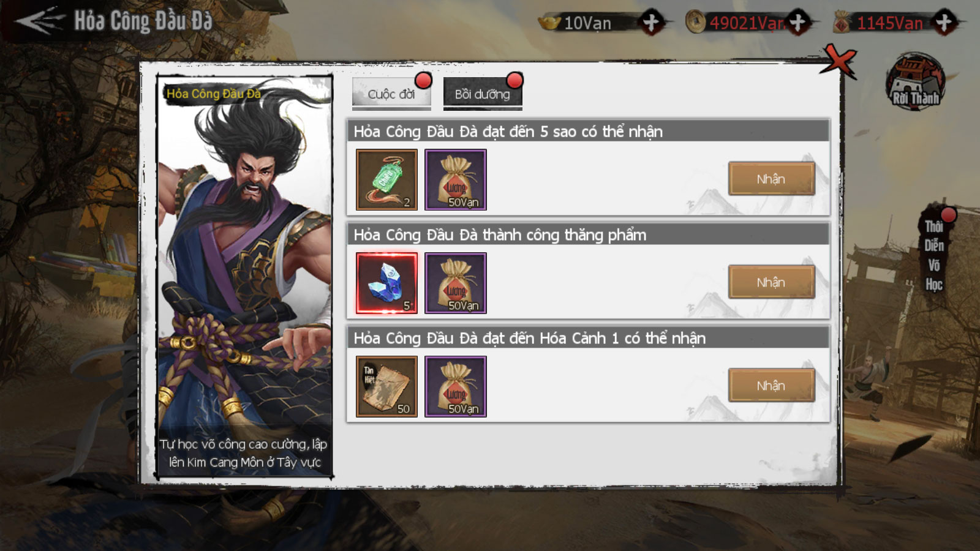Open the Thôi Diễn Võ Học side menu
The height and width of the screenshot is (551, 980).
pyautogui.click(x=934, y=254)
